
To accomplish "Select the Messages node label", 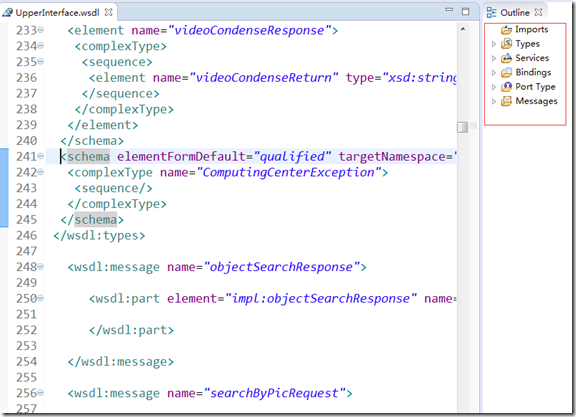I will point(536,101).
